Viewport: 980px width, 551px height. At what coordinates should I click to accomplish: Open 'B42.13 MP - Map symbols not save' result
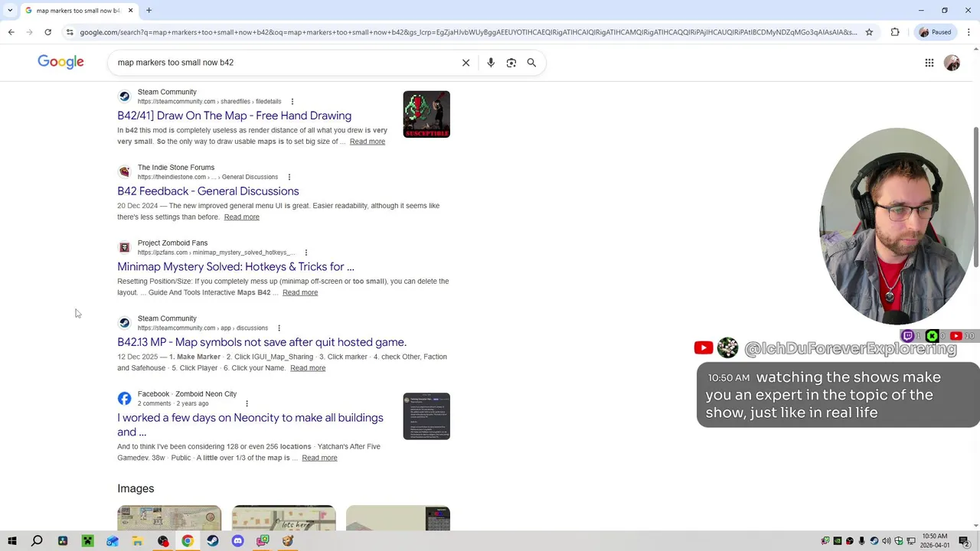(262, 342)
